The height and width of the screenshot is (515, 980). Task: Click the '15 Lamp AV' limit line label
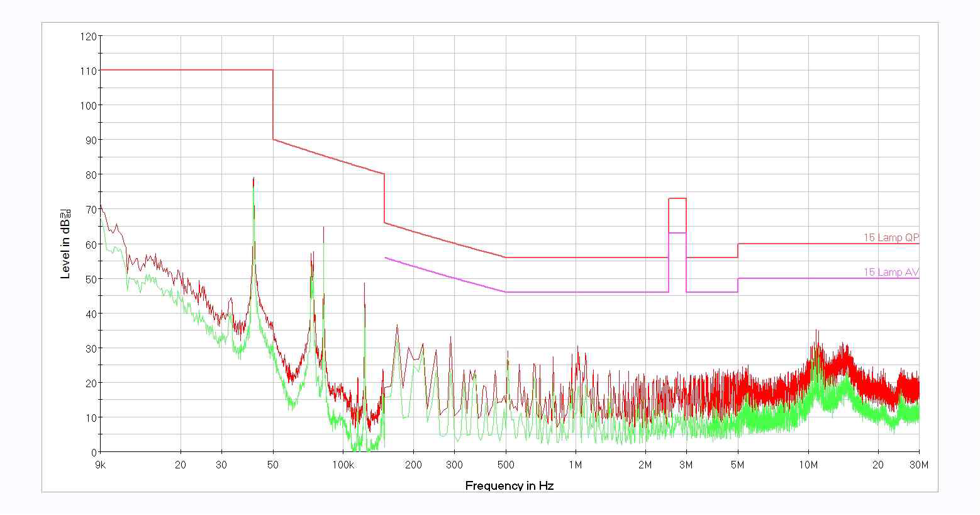[891, 273]
